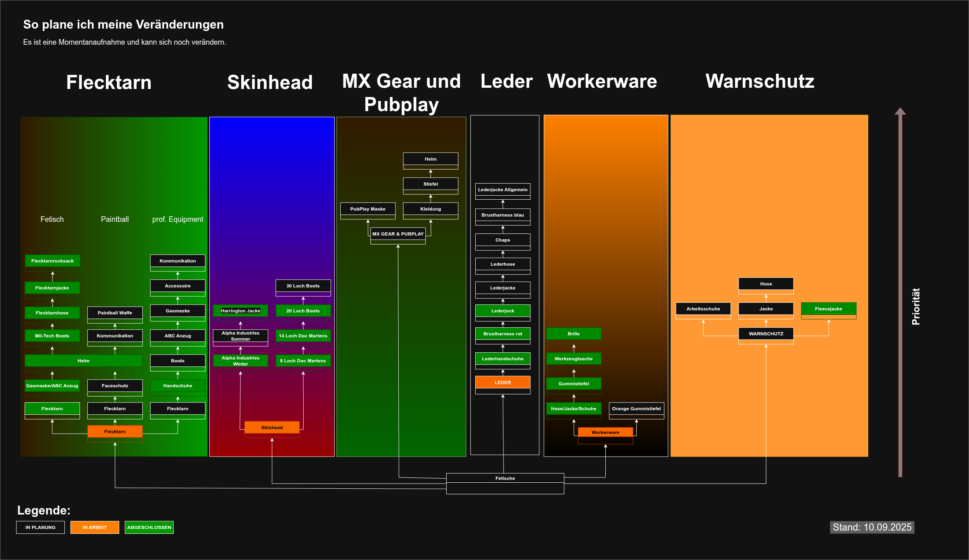The width and height of the screenshot is (969, 560).
Task: Click the ABGESCHLOSSEN legend swatch
Action: point(149,527)
